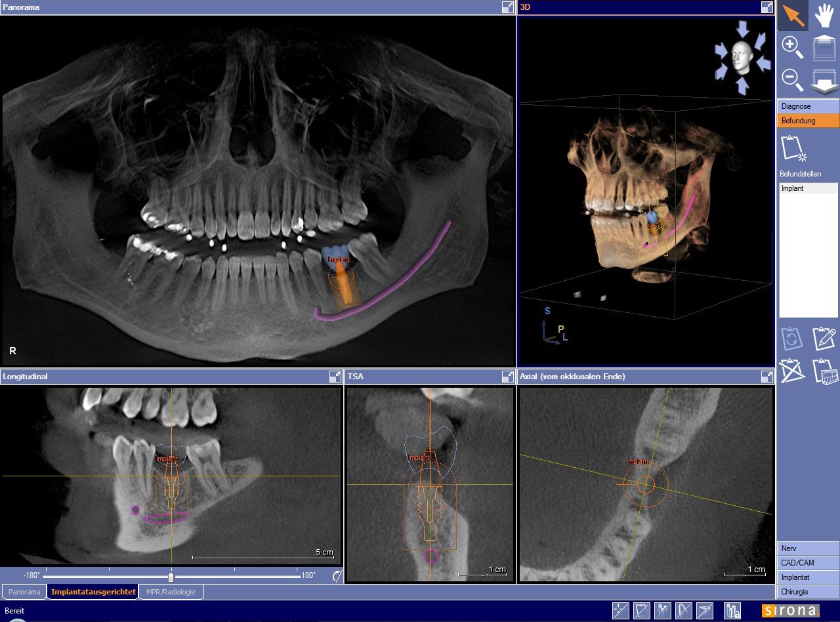840x622 pixels.
Task: Open the Chirurgie panel button
Action: 808,592
